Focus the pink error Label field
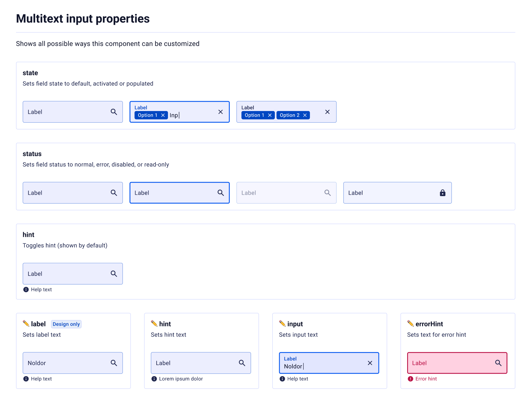Image resolution: width=532 pixels, height=413 pixels. (x=457, y=363)
